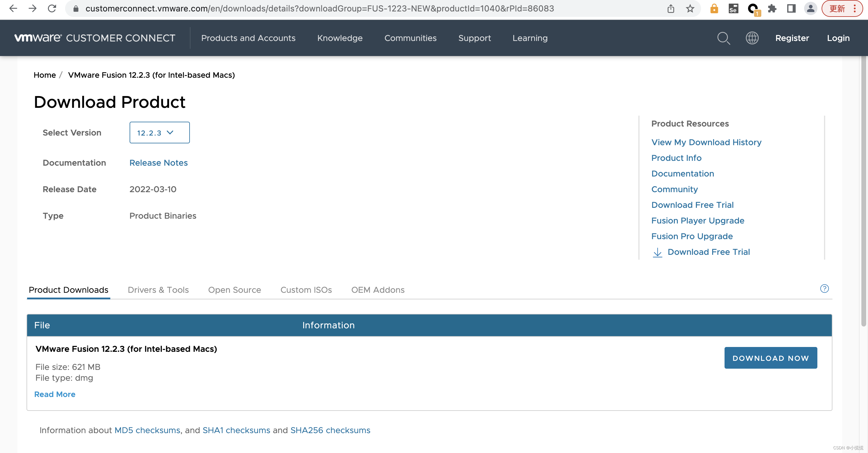Viewport: 868px width, 453px height.
Task: Open the Support navigation menu
Action: [x=474, y=38]
